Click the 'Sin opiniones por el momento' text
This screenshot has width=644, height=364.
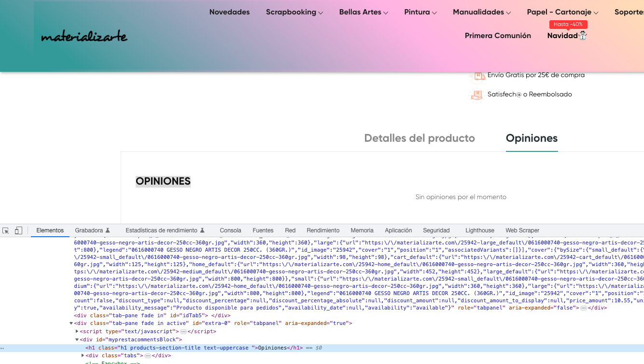(461, 197)
